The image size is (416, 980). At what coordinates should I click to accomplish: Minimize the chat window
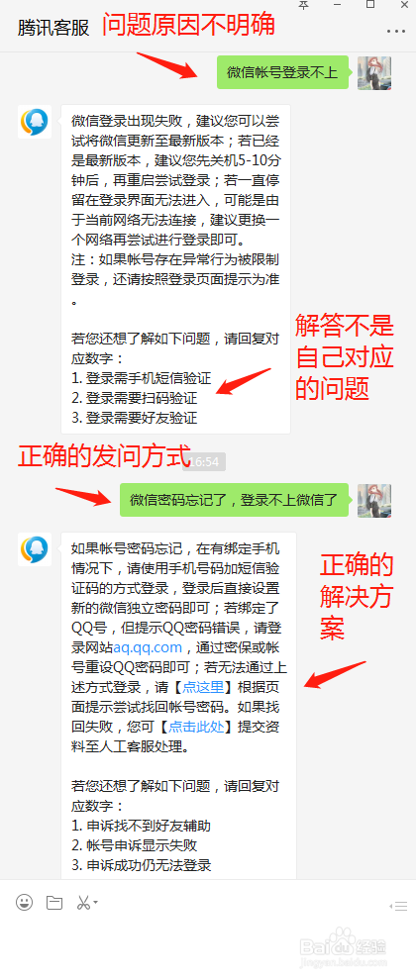pos(337,5)
